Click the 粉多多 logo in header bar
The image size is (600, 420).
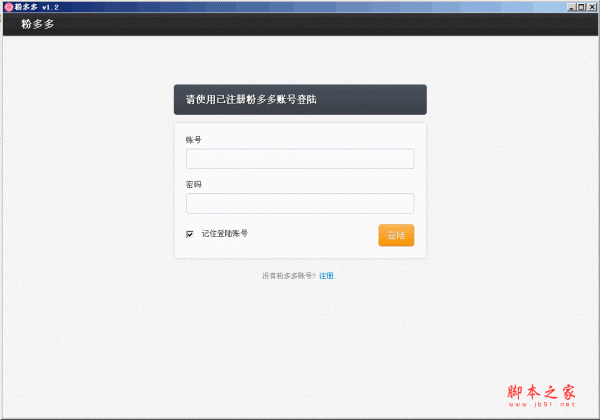tap(38, 24)
